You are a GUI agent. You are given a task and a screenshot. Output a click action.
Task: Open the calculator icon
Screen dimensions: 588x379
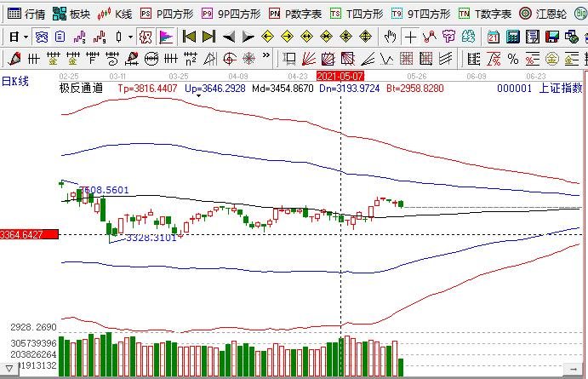[x=512, y=37]
